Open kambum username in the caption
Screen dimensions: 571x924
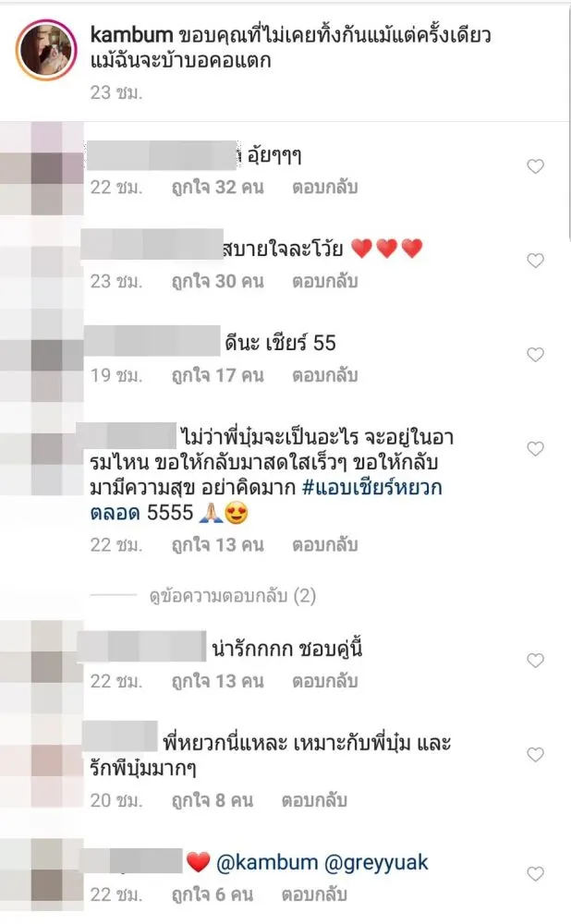[x=131, y=35]
